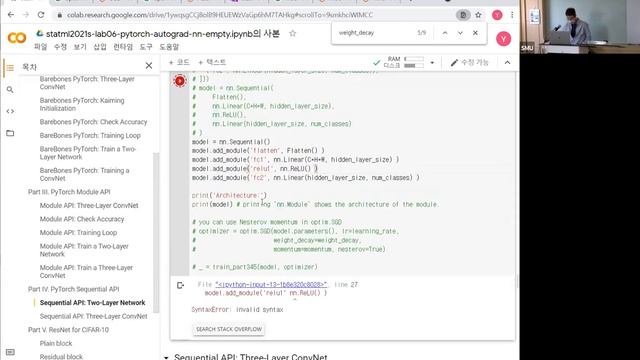
Task: Go to Barebones PyTorch: Kaiming Initialization
Action: pyautogui.click(x=82, y=104)
